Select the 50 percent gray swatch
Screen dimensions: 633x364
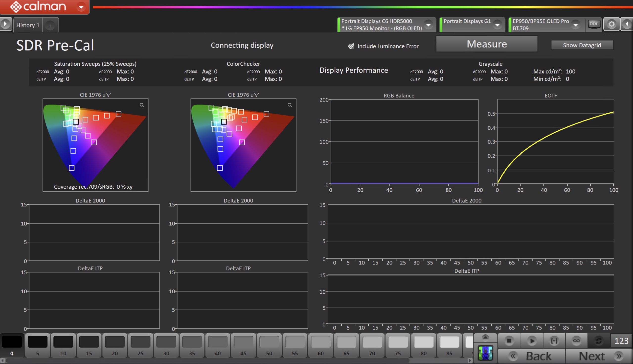[269, 345]
